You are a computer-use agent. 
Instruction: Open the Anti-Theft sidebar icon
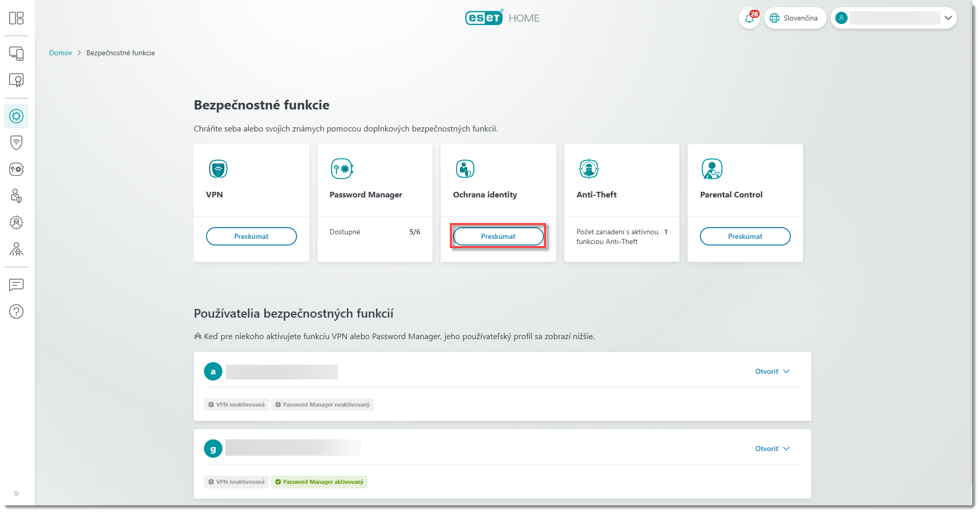[x=16, y=222]
